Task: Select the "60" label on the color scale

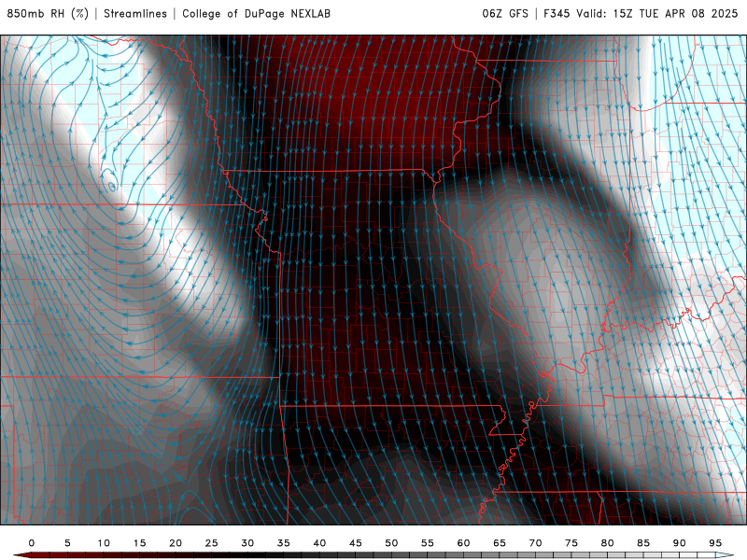Action: (463, 543)
